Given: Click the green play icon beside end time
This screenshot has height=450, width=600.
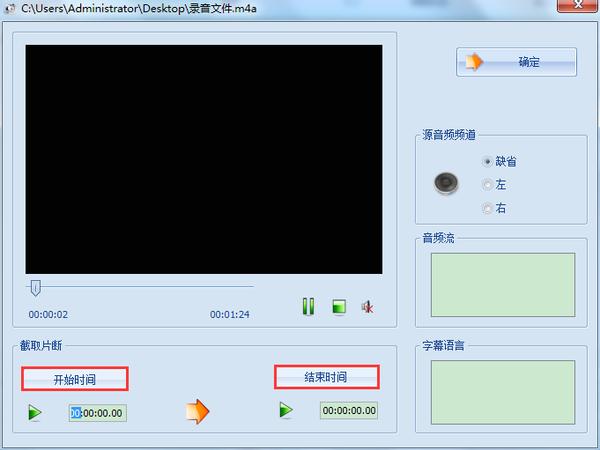Looking at the screenshot, I should tap(286, 410).
